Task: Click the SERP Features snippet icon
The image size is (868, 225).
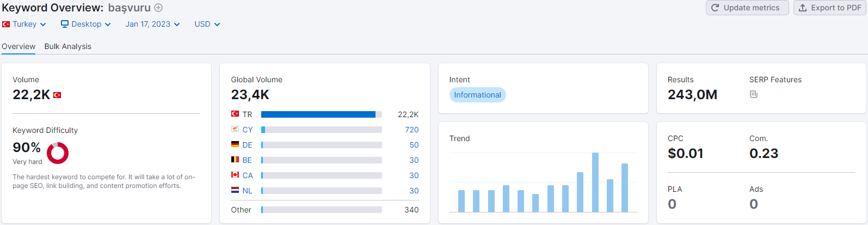Action: coord(754,94)
